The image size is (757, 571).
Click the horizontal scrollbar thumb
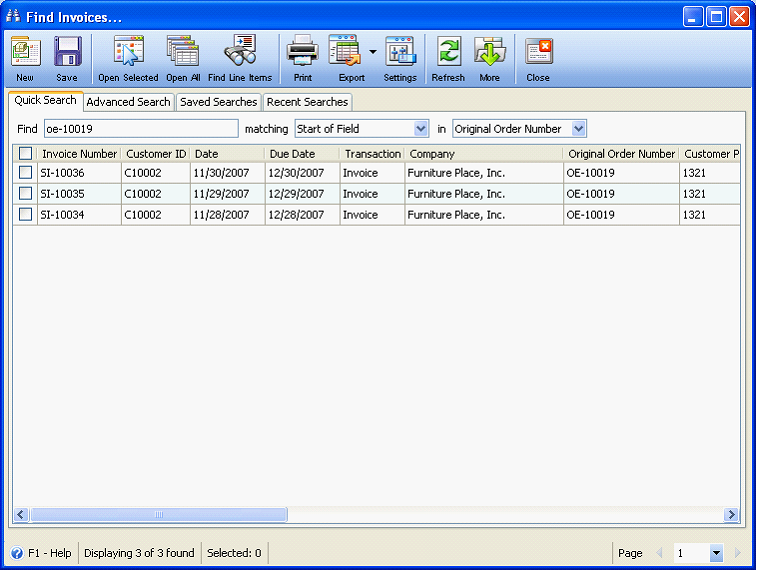pyautogui.click(x=159, y=515)
